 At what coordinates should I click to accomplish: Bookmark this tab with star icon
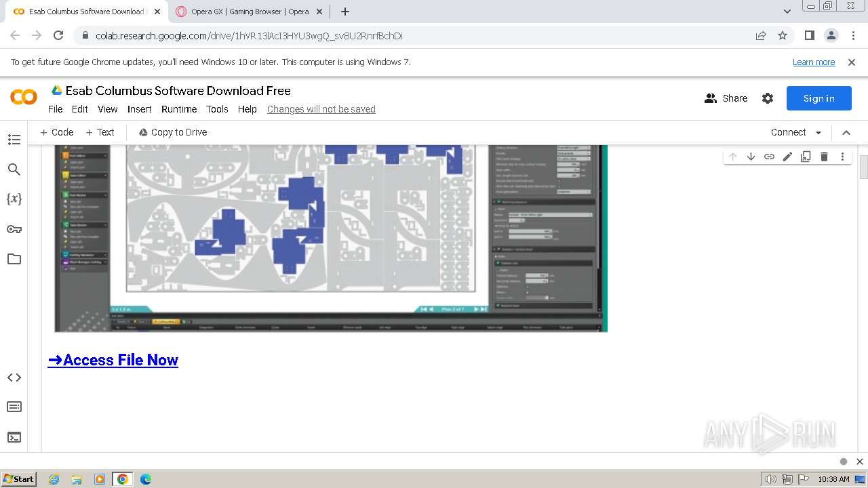click(x=783, y=35)
